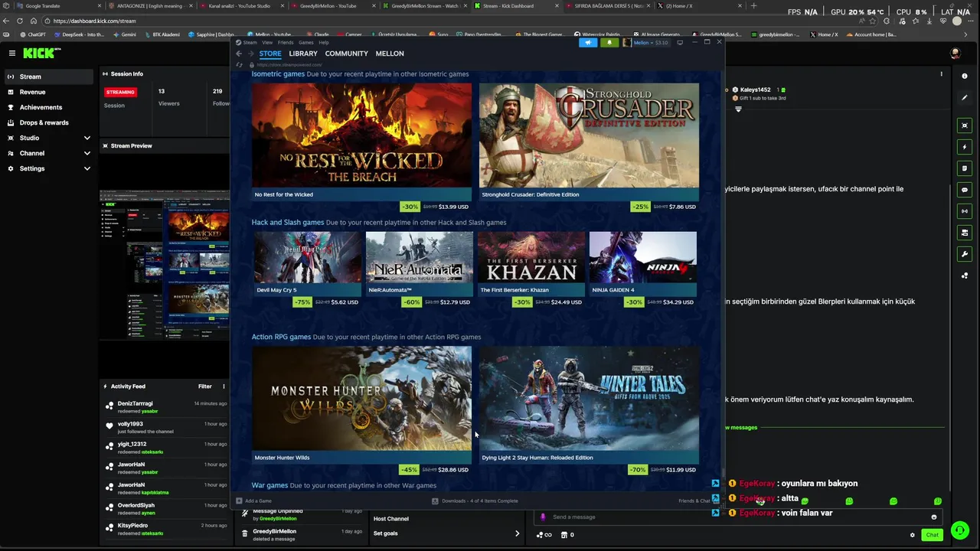Click the green Chat send button
Image resolution: width=980 pixels, height=551 pixels.
(932, 535)
